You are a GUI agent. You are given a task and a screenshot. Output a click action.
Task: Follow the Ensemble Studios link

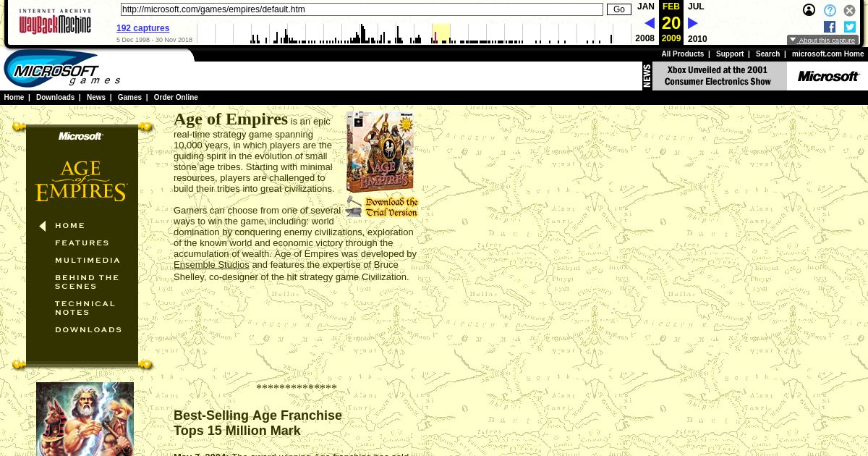tap(211, 265)
